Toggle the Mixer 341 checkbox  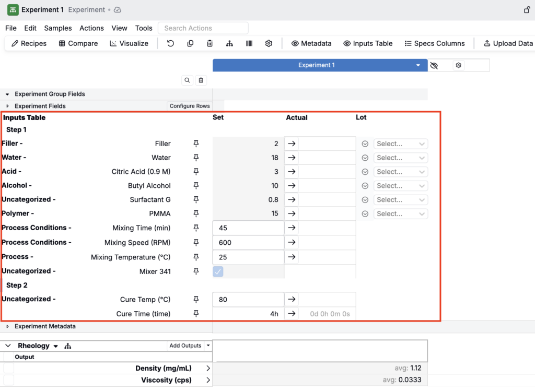coord(218,271)
